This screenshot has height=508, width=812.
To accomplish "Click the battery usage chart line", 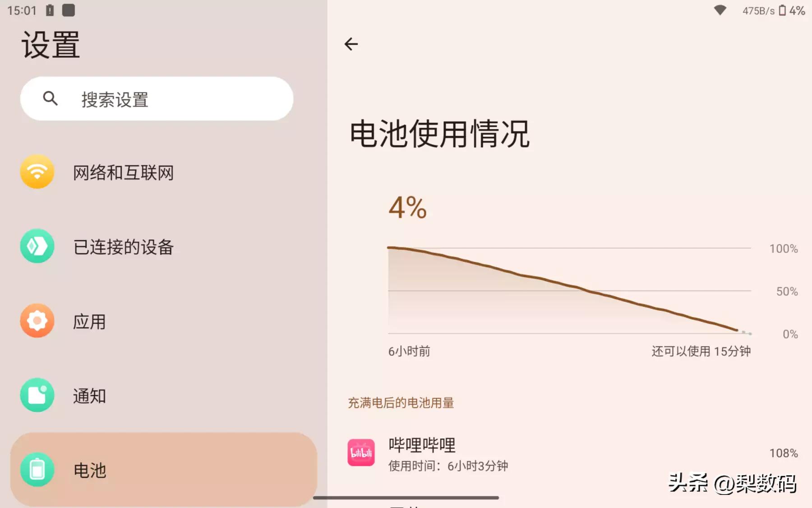I will coord(564,285).
